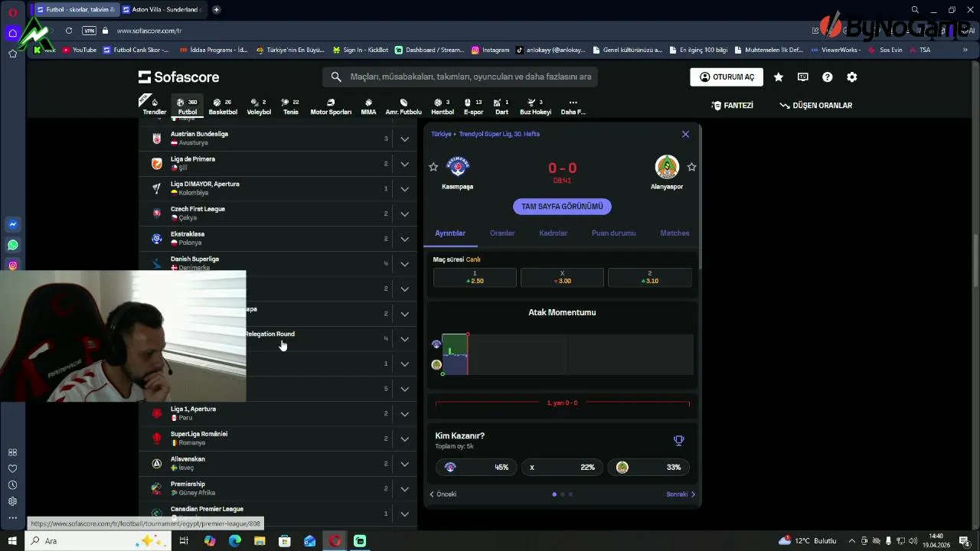Screen dimensions: 980x551
Task: Select the Futbol sport tab
Action: [188, 106]
